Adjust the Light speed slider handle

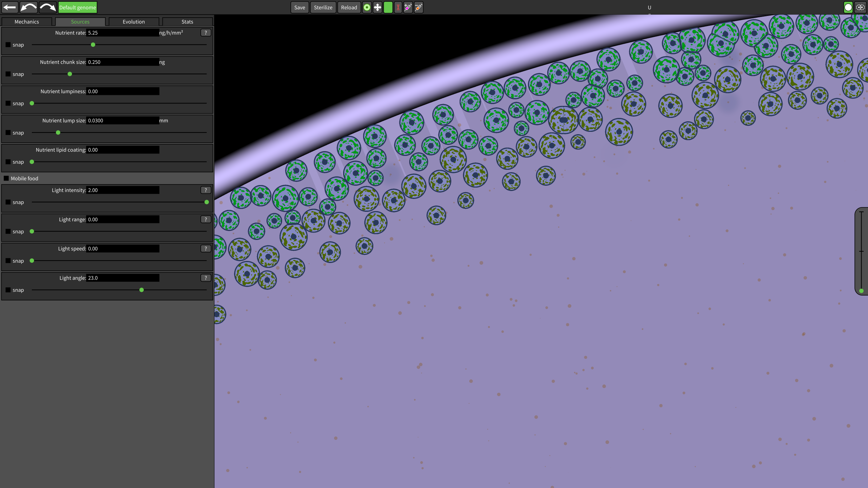(x=32, y=261)
